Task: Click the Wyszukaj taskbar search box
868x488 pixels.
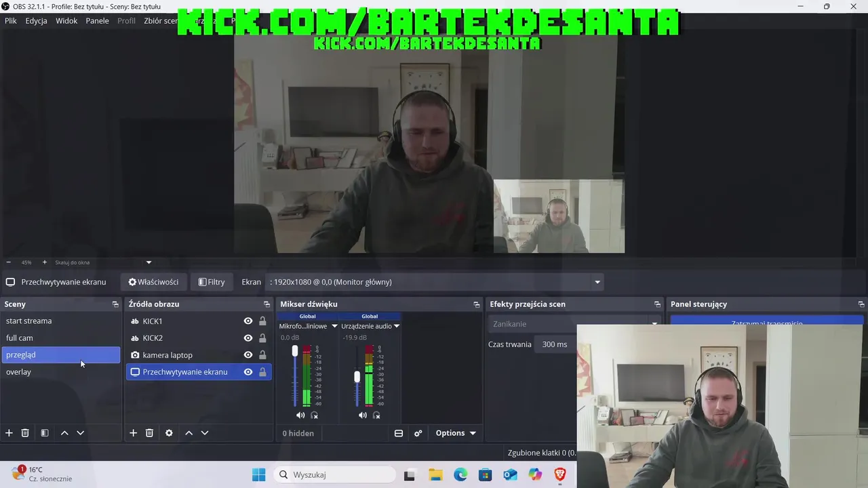Action: pos(334,474)
